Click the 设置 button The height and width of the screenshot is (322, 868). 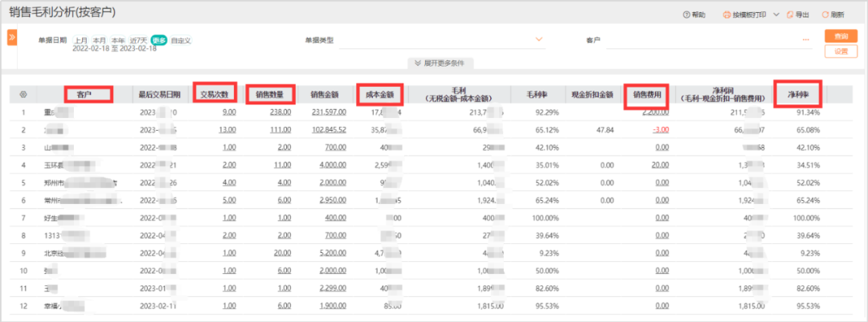click(841, 51)
